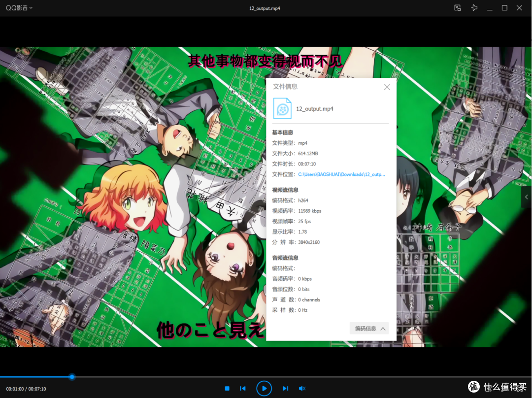The image size is (532, 398).
Task: Click the 音频流信息 section heading
Action: click(285, 258)
